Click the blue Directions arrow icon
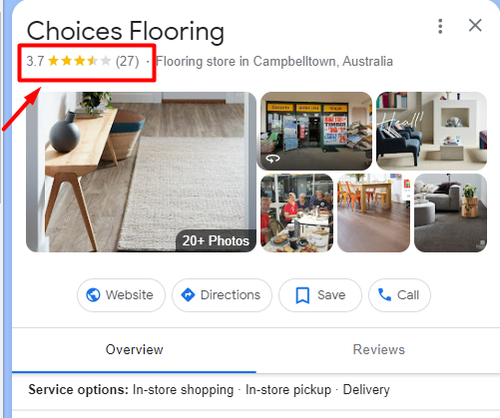 point(188,295)
